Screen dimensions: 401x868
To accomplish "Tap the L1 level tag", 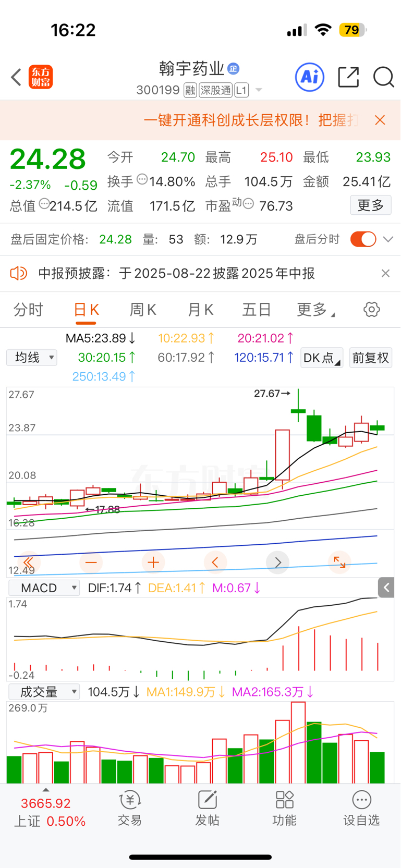I will [x=241, y=91].
